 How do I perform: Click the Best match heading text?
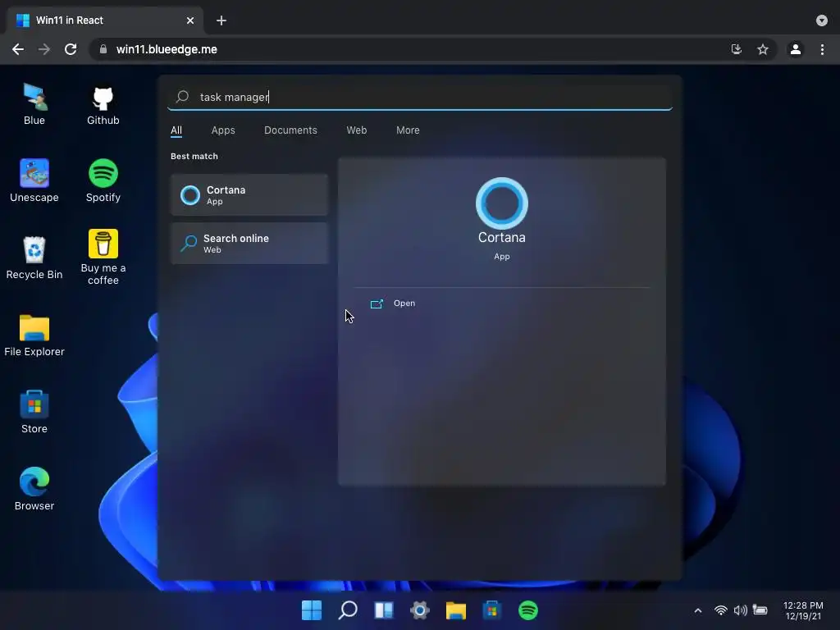tap(194, 157)
